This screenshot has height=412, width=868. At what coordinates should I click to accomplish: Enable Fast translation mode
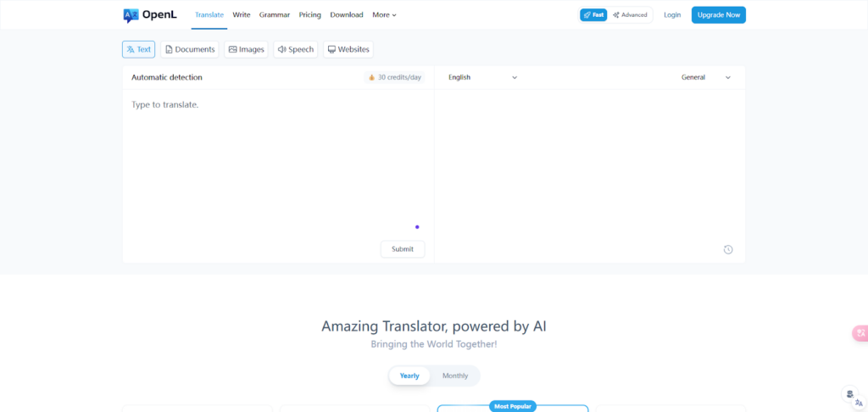593,15
